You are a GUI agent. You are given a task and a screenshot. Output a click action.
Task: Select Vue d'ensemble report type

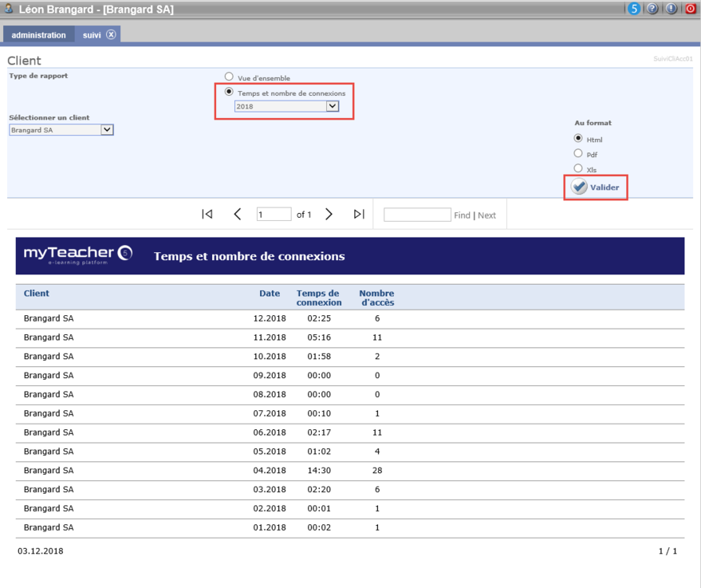point(229,77)
